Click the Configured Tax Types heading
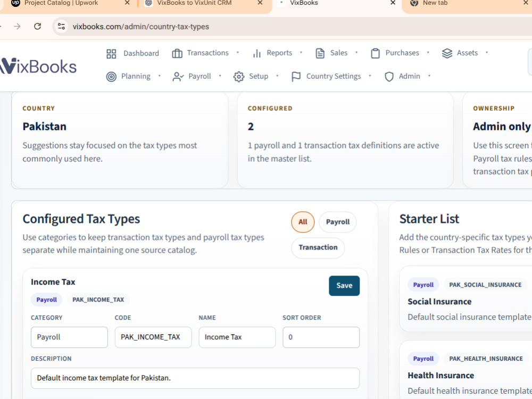Viewport: 532px width, 399px height. [x=81, y=219]
